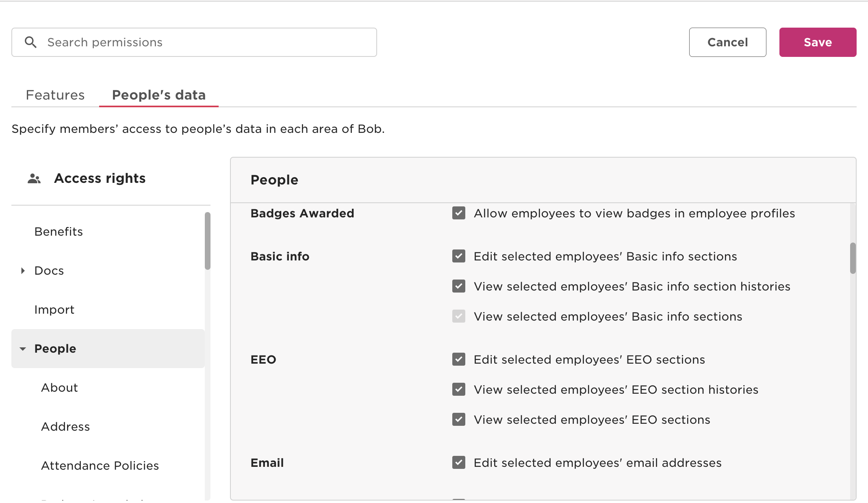Disable "Edit selected employees' email addresses"
Screen dimensions: 868x503
(458, 462)
